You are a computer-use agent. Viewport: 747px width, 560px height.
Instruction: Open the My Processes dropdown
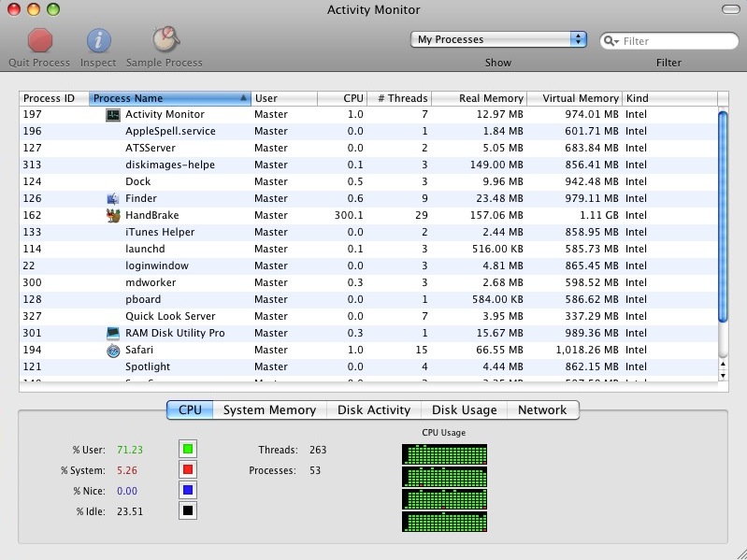(498, 39)
